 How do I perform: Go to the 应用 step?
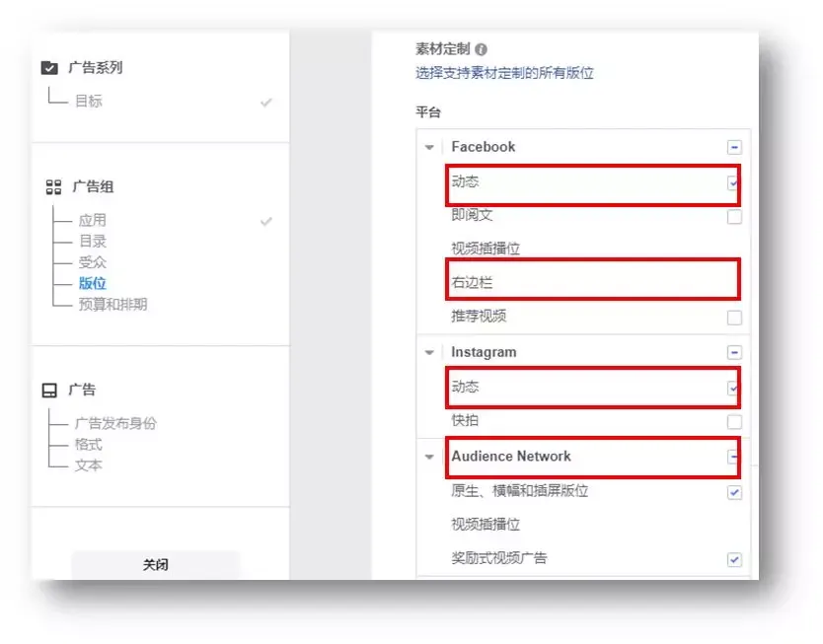click(x=93, y=220)
